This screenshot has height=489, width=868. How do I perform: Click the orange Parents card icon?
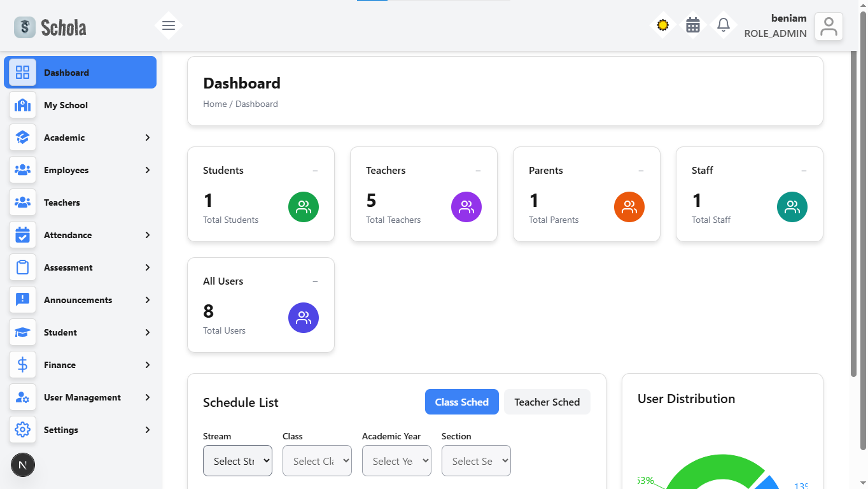click(629, 207)
